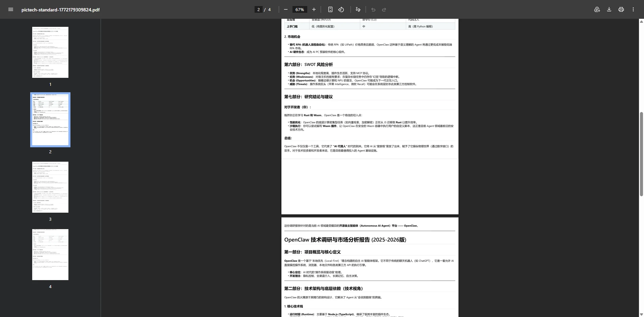Select the highlighted page 2 thumbnail

(50, 119)
